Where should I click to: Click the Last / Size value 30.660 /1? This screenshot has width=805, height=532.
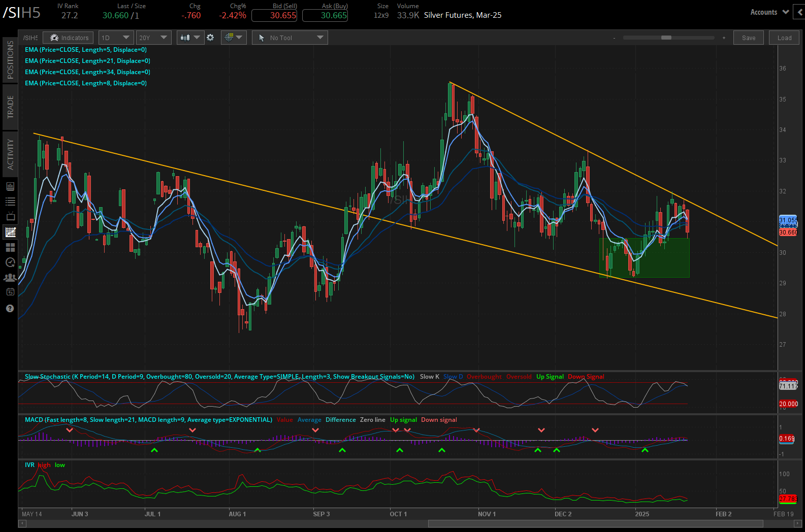point(121,15)
